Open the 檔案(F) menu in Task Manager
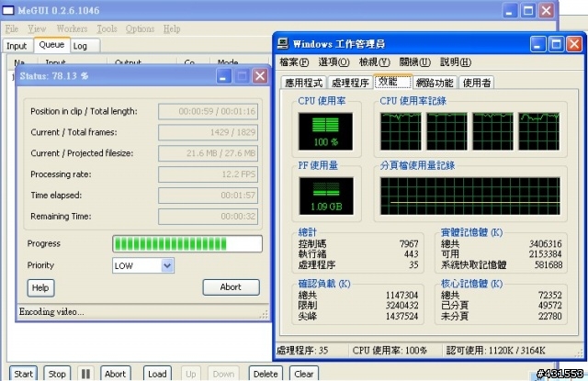The width and height of the screenshot is (588, 381). coord(294,62)
